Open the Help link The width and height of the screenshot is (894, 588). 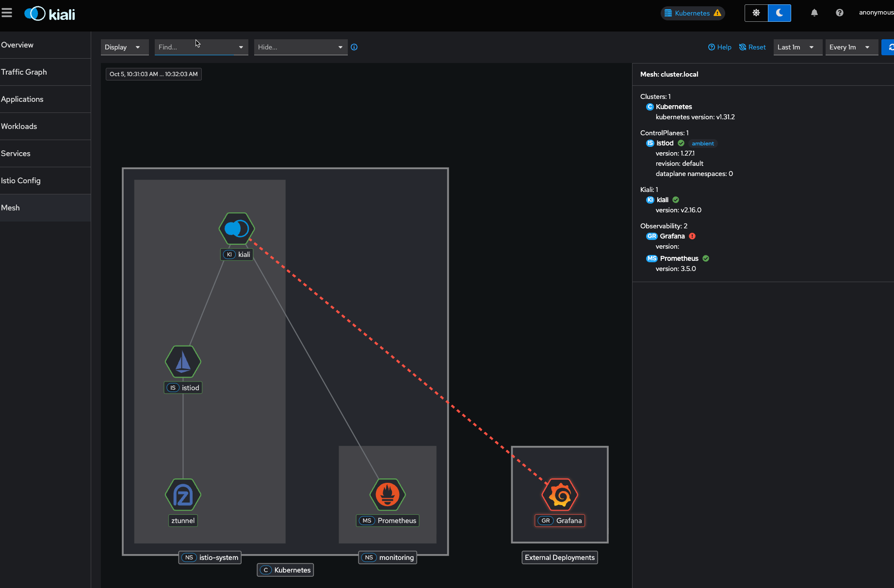[720, 47]
